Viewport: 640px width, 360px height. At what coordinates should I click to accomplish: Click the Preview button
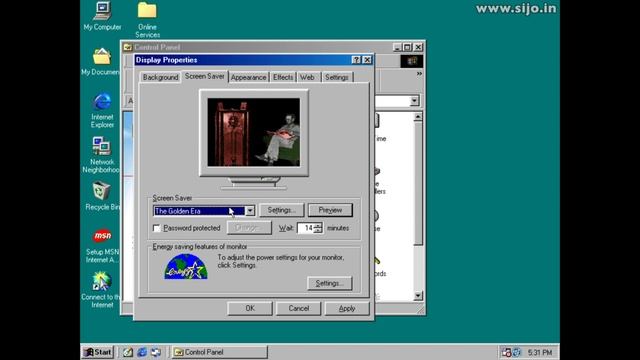coord(330,210)
